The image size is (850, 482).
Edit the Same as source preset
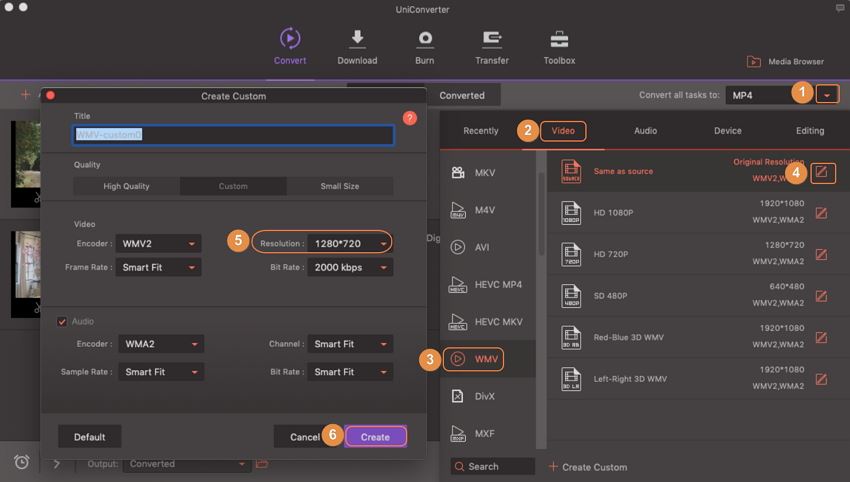point(822,172)
